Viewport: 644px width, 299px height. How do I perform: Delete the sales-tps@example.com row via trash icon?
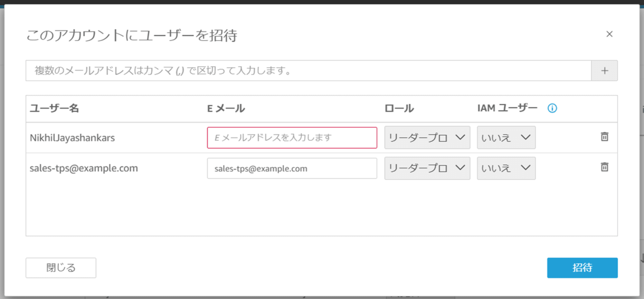click(x=604, y=167)
